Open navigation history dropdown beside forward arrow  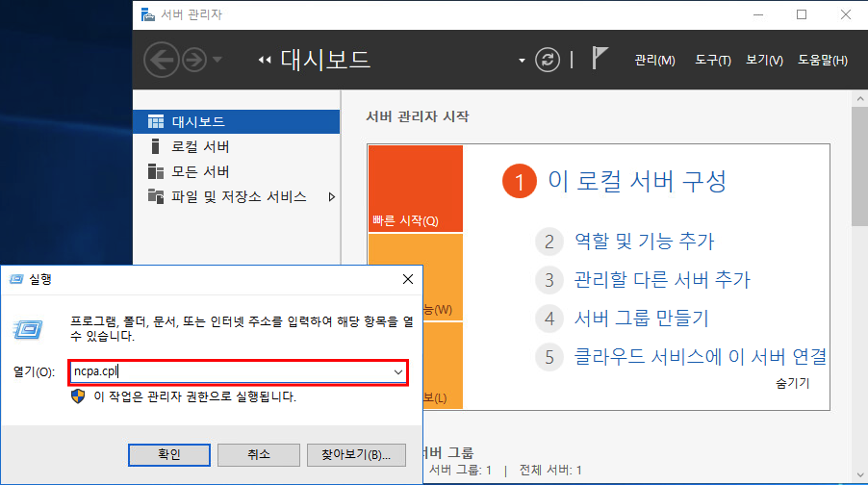tap(217, 60)
